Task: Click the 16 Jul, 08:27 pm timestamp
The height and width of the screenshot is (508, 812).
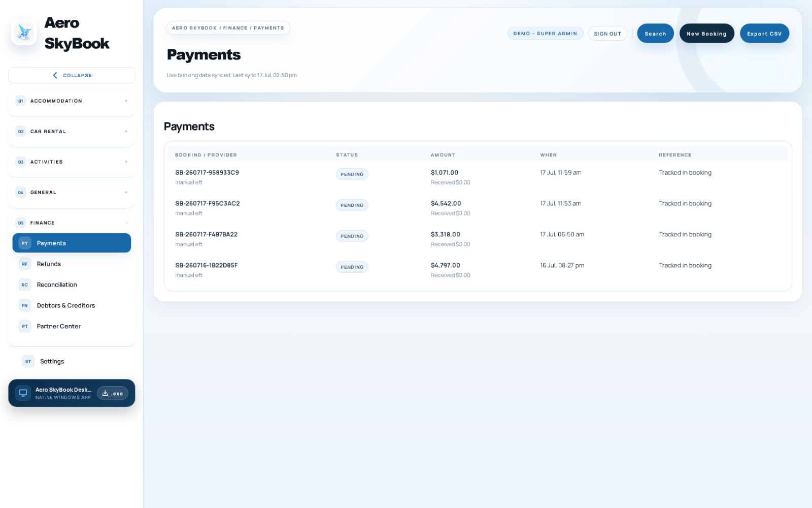Action: pyautogui.click(x=562, y=266)
